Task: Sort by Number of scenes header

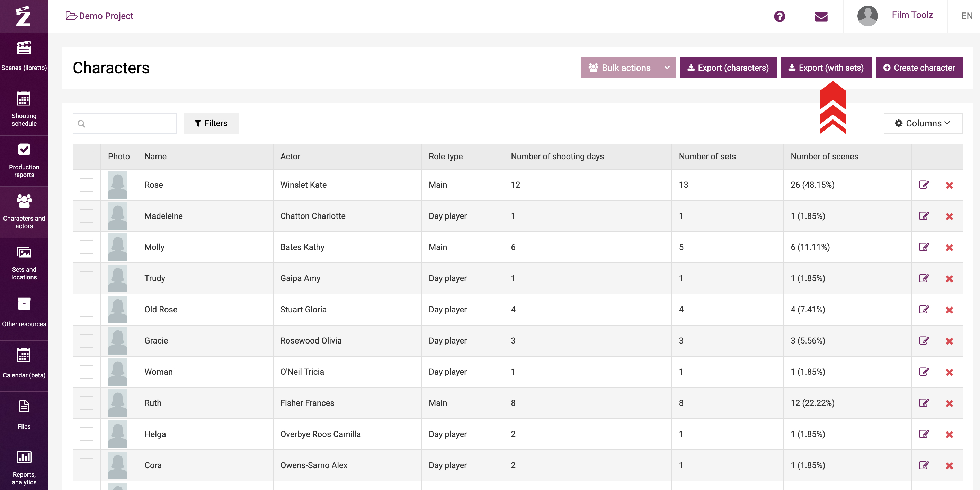Action: pyautogui.click(x=824, y=157)
